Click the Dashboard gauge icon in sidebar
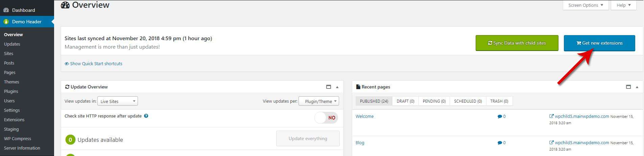The image size is (644, 156). tap(6, 10)
